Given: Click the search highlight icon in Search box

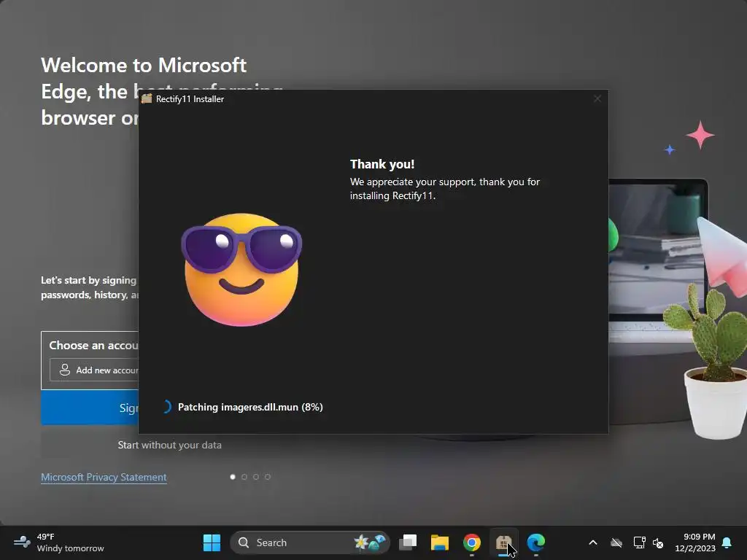Looking at the screenshot, I should pos(370,542).
